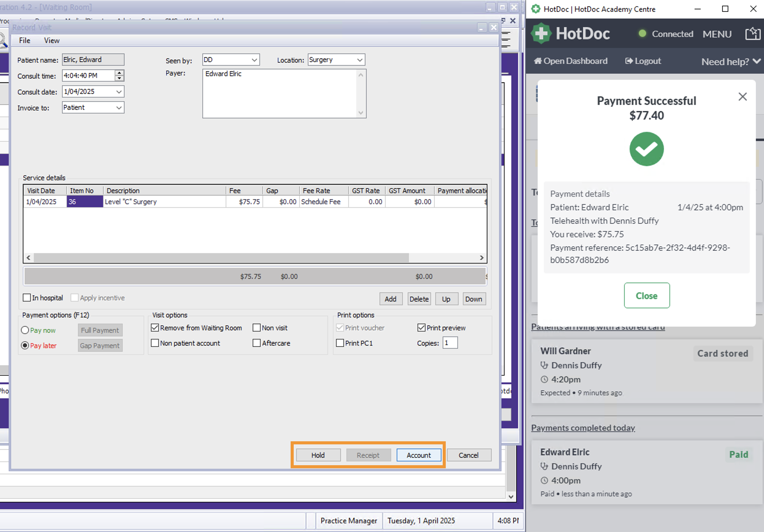The height and width of the screenshot is (532, 764).
Task: Open the HotDoc MENU
Action: 717,34
